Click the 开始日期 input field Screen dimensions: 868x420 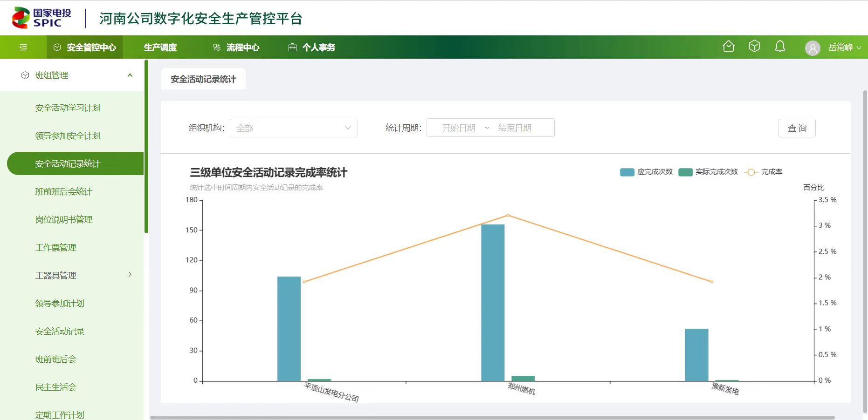tap(459, 128)
